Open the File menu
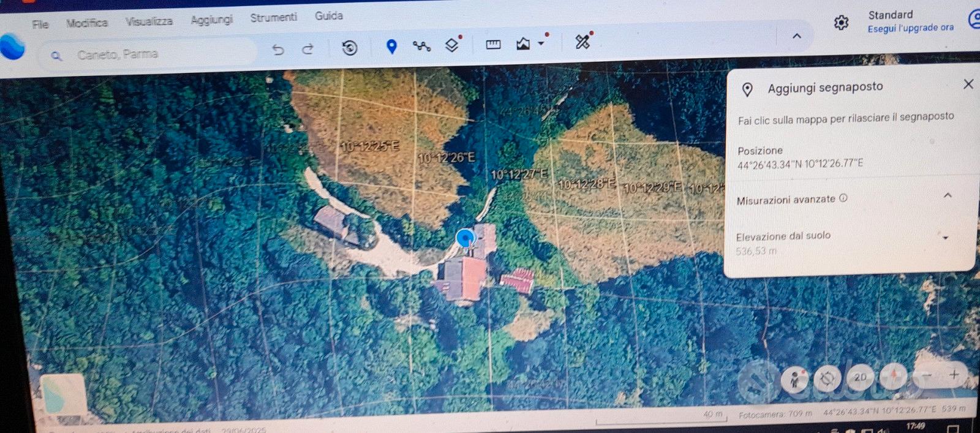Viewport: 980px width, 433px height. pyautogui.click(x=40, y=24)
